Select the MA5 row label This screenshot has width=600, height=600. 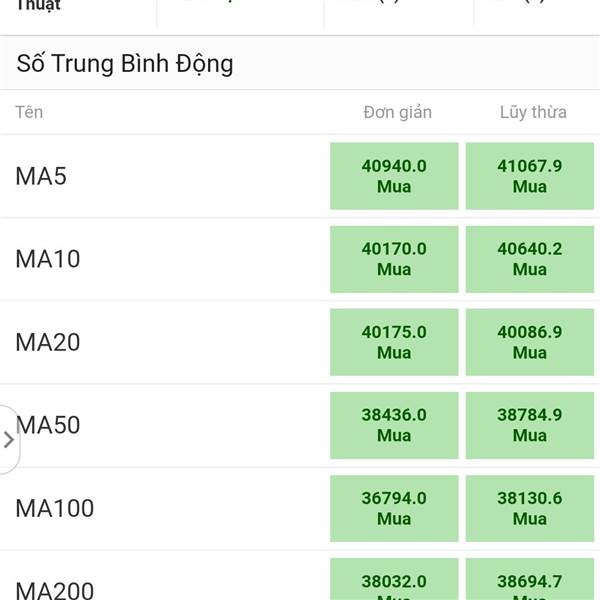point(41,176)
